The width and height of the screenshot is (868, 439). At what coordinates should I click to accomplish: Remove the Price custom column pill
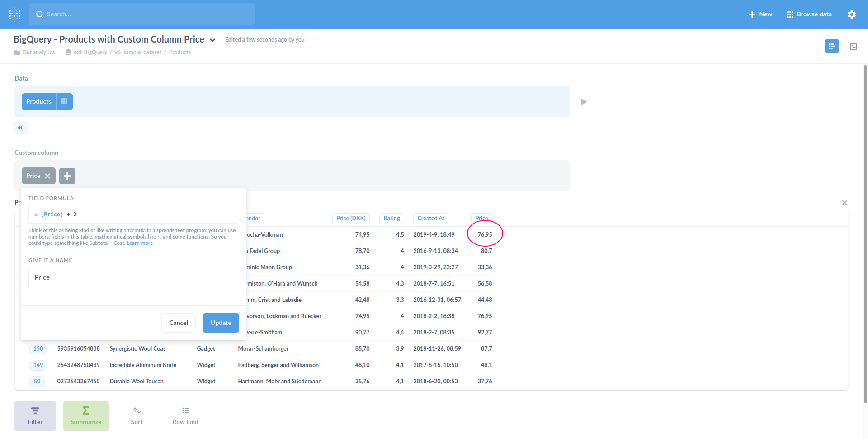pos(48,176)
